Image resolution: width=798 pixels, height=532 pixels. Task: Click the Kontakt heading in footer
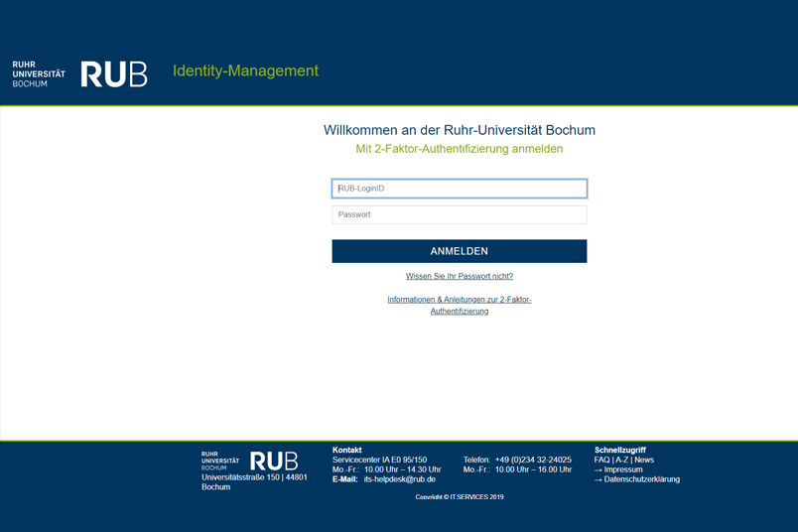(347, 450)
